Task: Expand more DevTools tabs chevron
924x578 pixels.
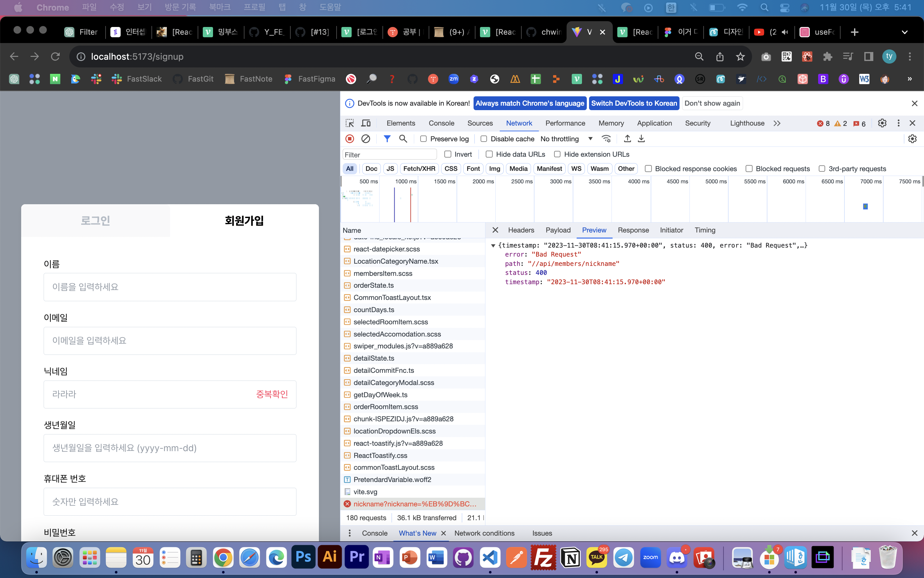Action: click(x=777, y=123)
